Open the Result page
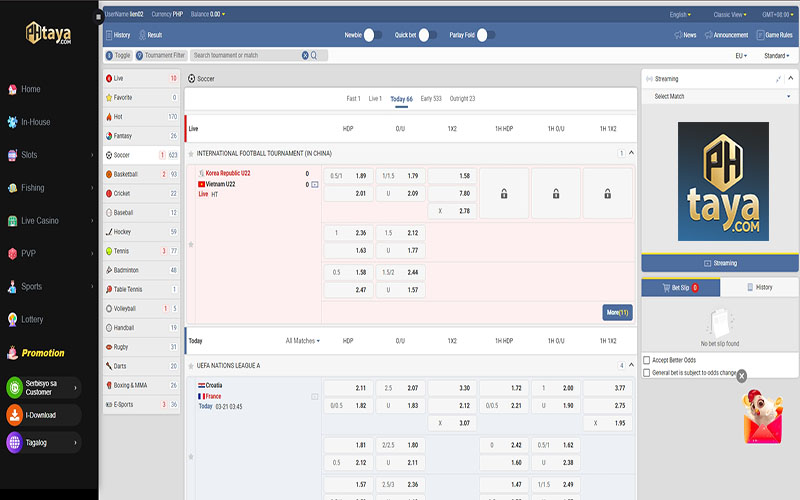This screenshot has width=800, height=500. pos(151,35)
